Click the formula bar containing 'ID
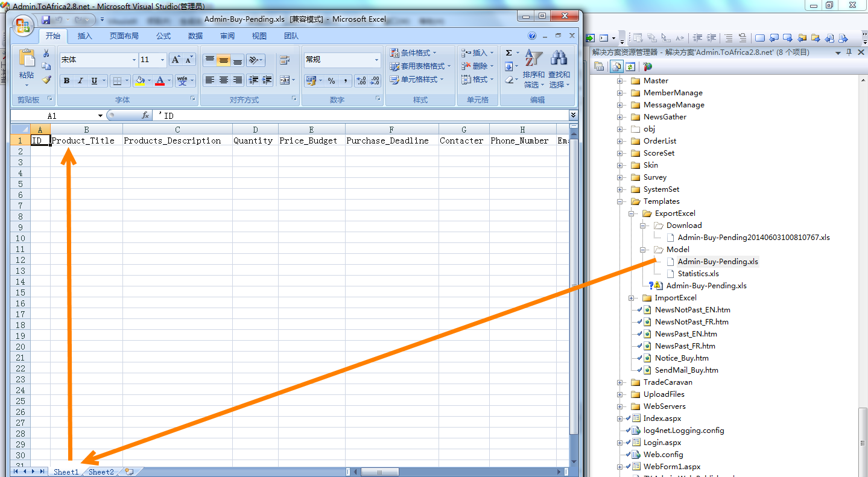The height and width of the screenshot is (477, 868). pos(361,116)
